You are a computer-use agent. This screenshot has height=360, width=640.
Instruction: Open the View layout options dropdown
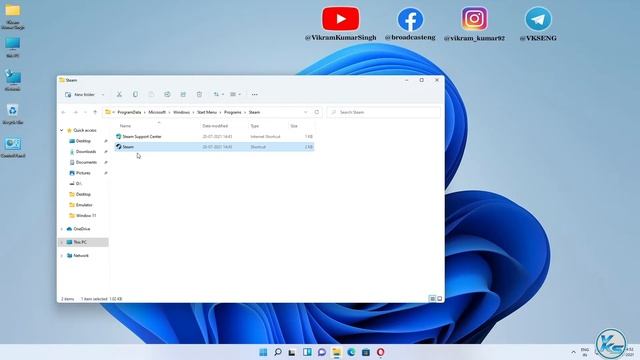[235, 94]
